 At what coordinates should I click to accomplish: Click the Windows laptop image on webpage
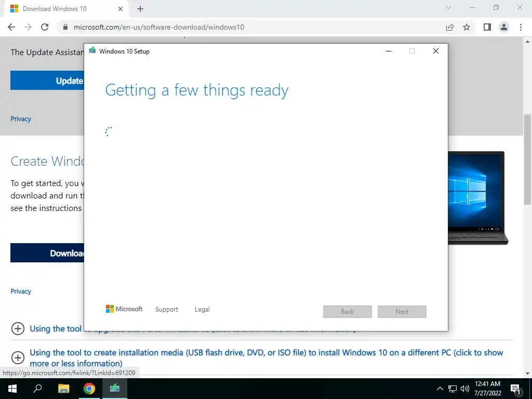click(x=478, y=198)
